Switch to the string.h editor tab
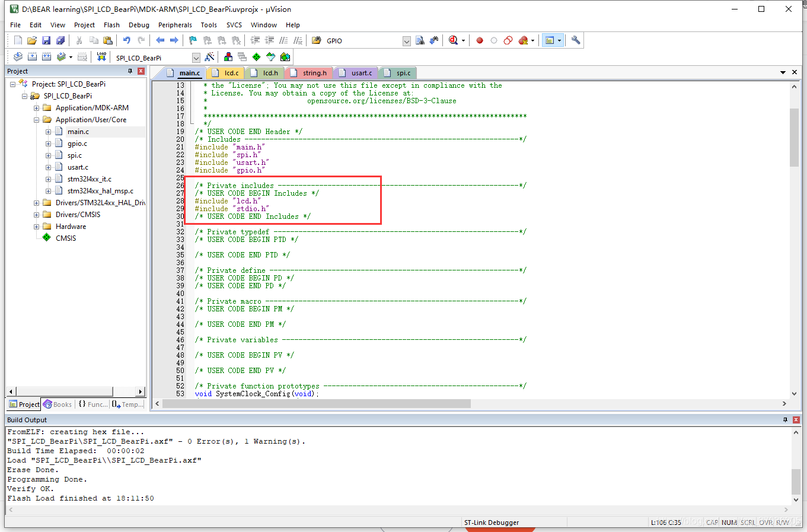This screenshot has height=532, width=807. tap(308, 73)
